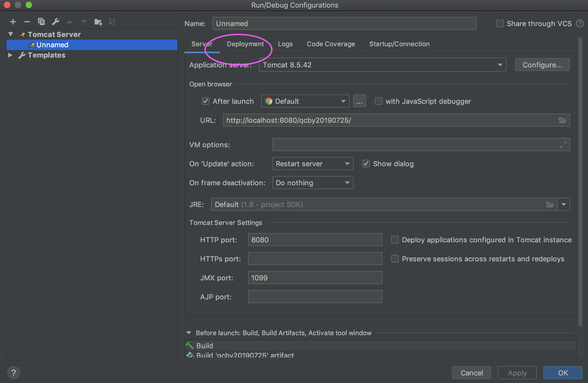This screenshot has height=383, width=588.
Task: Open the Application server Tomcat 8.5.42 dropdown
Action: tap(382, 65)
